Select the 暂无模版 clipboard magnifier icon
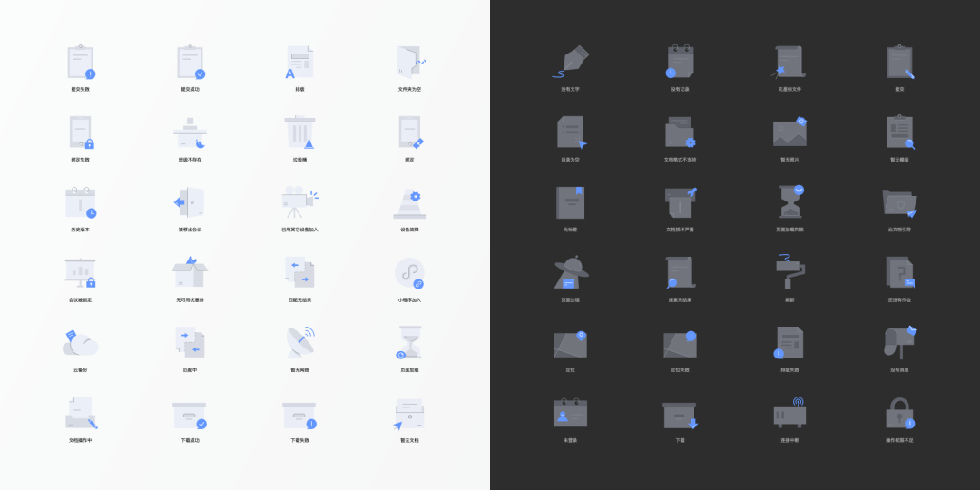The image size is (980, 490). pyautogui.click(x=900, y=132)
